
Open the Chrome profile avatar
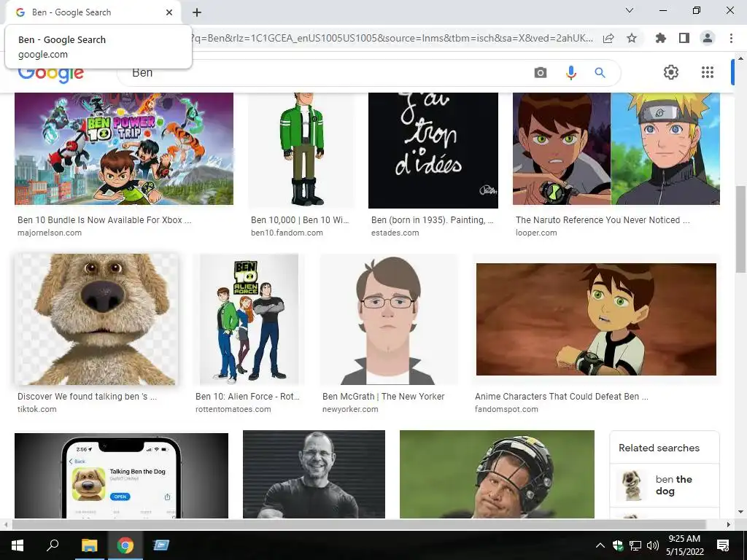pos(708,38)
